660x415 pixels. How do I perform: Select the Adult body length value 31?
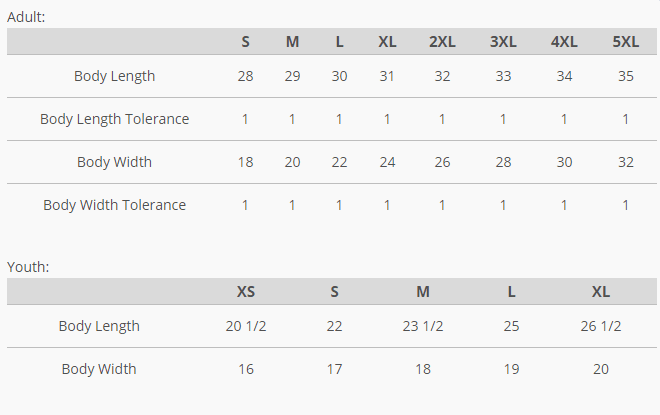coord(387,76)
